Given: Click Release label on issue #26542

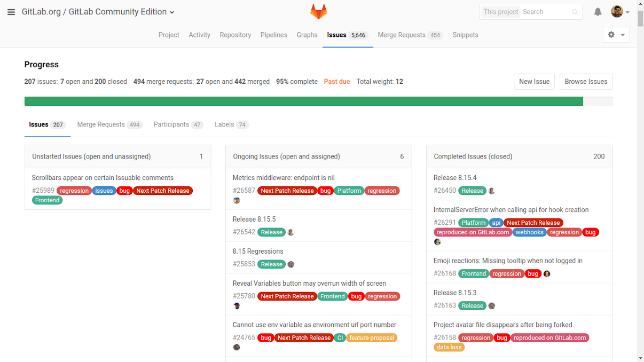Looking at the screenshot, I should click(272, 232).
